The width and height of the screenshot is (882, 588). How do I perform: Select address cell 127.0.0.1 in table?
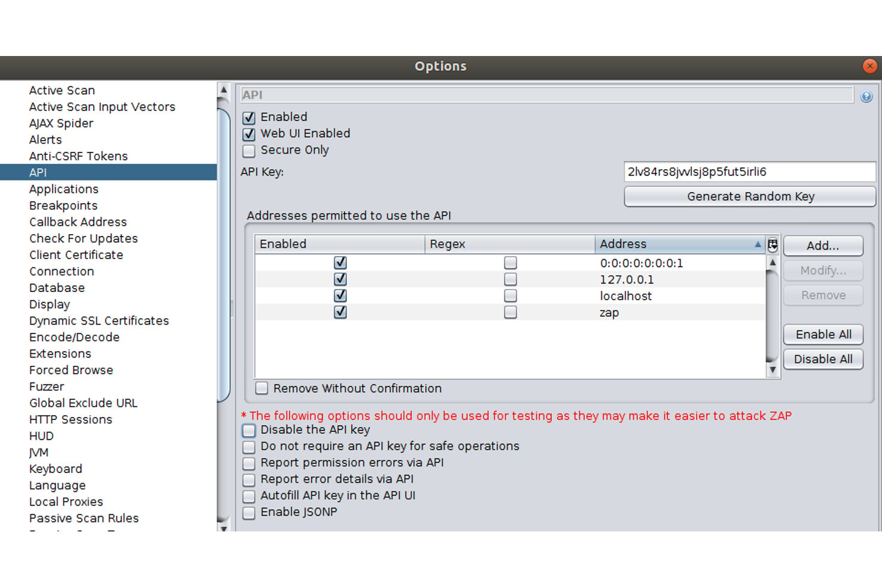[680, 279]
